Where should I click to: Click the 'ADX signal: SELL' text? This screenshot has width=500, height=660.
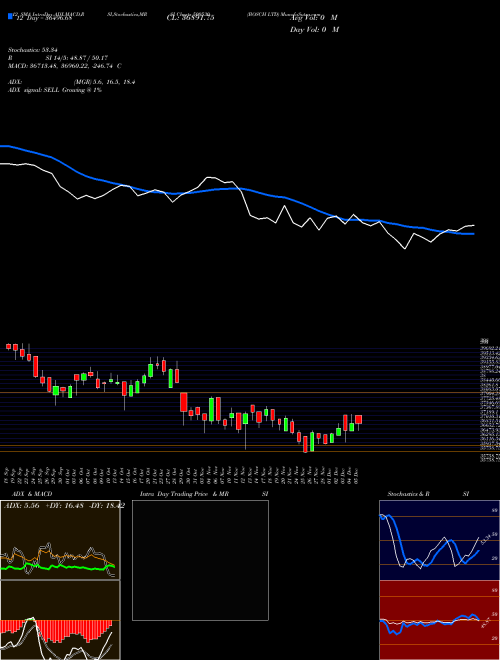[34, 90]
